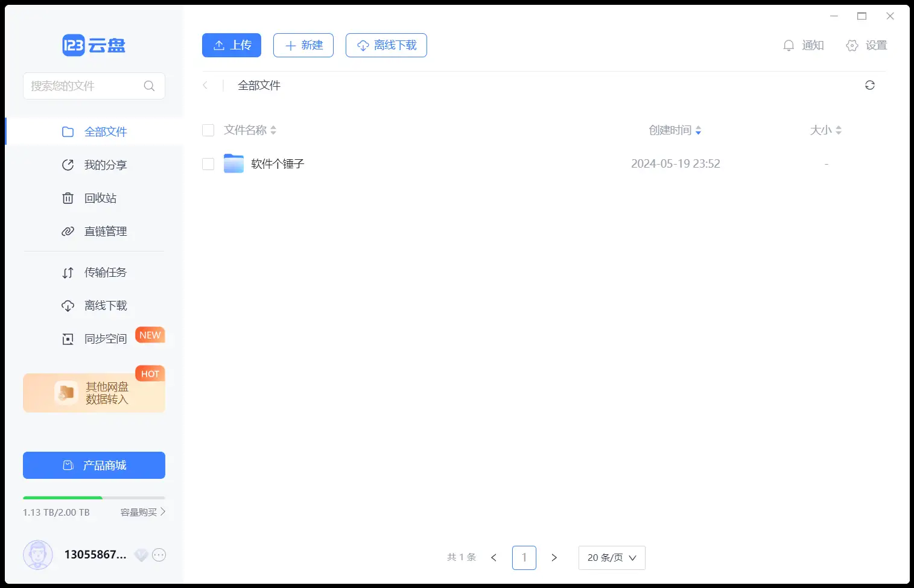Click the 2024-05-19 23:52 creation time

click(676, 163)
